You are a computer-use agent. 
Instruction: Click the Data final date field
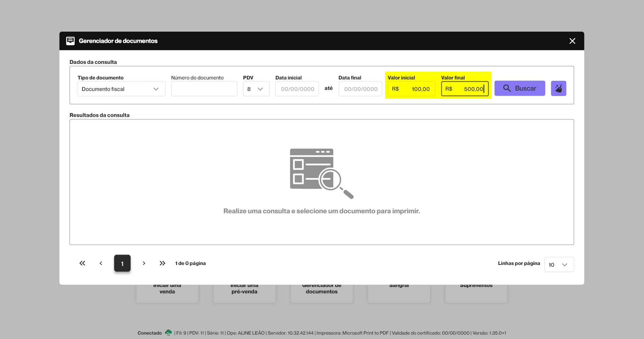click(360, 89)
